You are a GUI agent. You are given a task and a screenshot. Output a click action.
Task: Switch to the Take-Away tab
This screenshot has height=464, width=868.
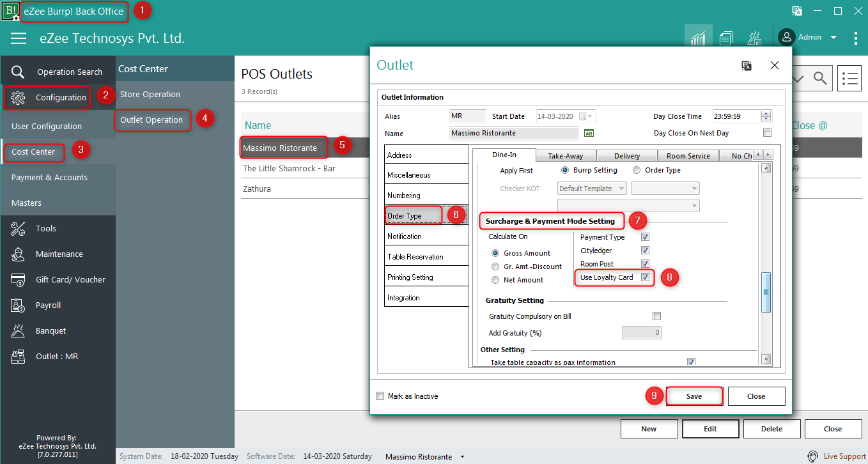565,156
